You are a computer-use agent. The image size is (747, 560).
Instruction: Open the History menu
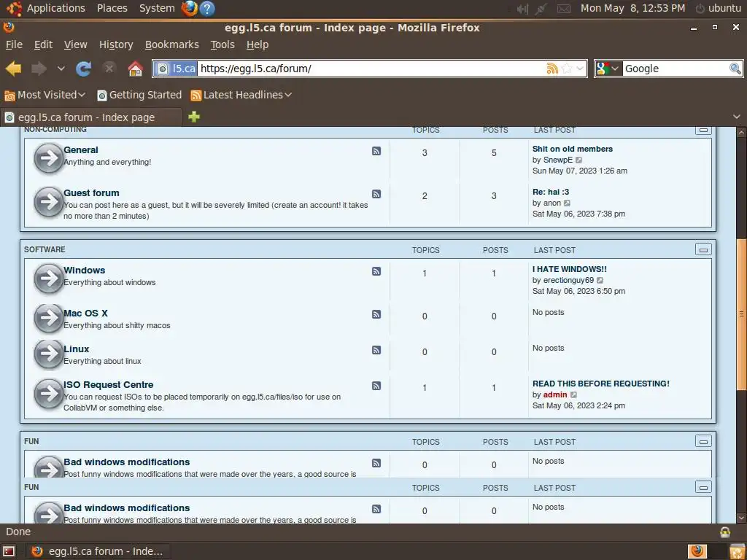pos(116,44)
